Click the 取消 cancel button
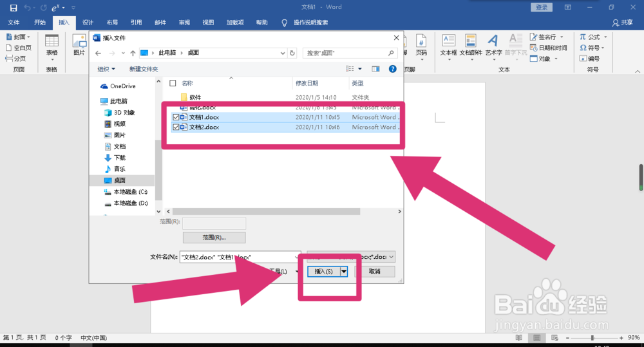This screenshot has height=347, width=644. (375, 272)
